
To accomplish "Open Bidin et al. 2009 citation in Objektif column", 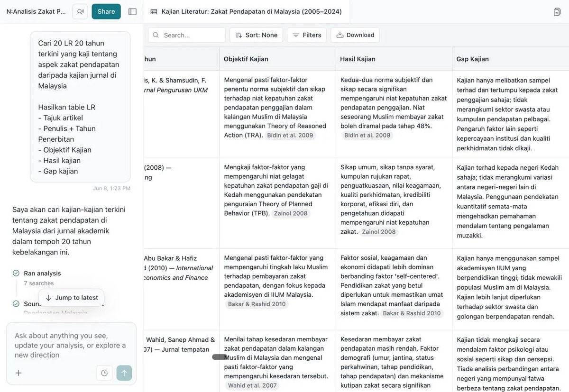I will (x=290, y=135).
